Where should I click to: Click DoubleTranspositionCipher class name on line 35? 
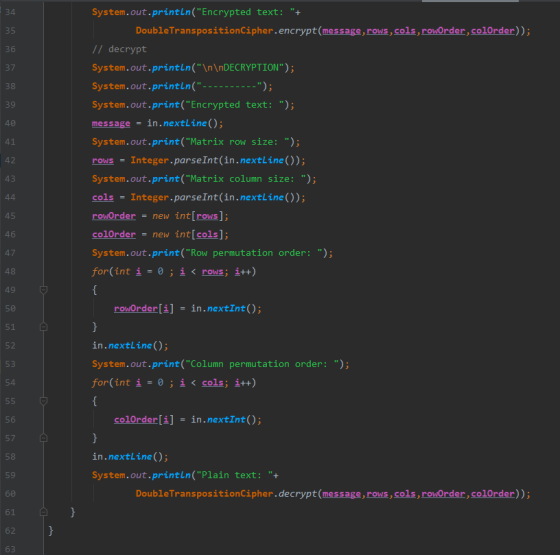[x=204, y=31]
